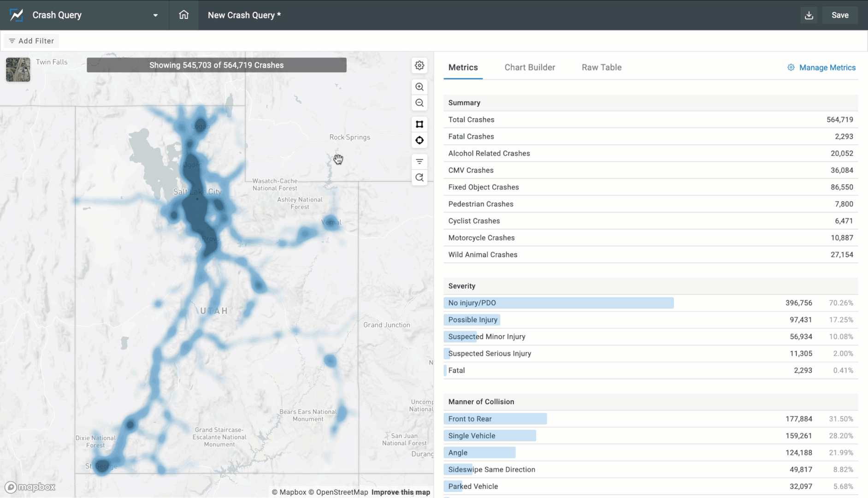868x498 pixels.
Task: Open Manage Metrics link
Action: 821,67
